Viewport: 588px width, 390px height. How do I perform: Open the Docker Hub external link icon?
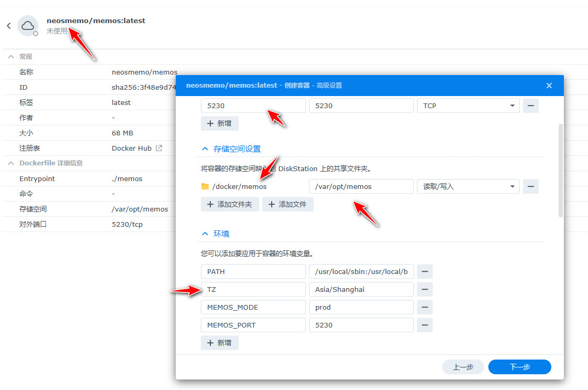[x=159, y=148]
